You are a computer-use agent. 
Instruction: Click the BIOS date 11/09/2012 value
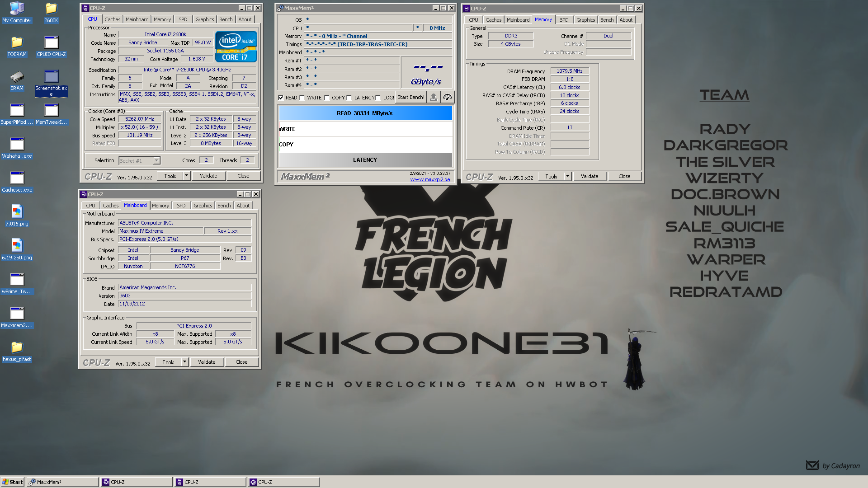[184, 304]
